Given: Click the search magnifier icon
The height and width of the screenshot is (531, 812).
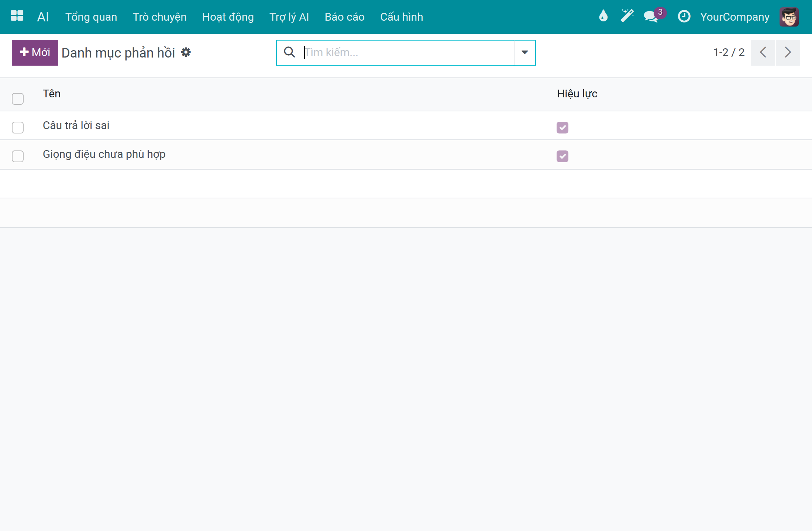Looking at the screenshot, I should (289, 52).
